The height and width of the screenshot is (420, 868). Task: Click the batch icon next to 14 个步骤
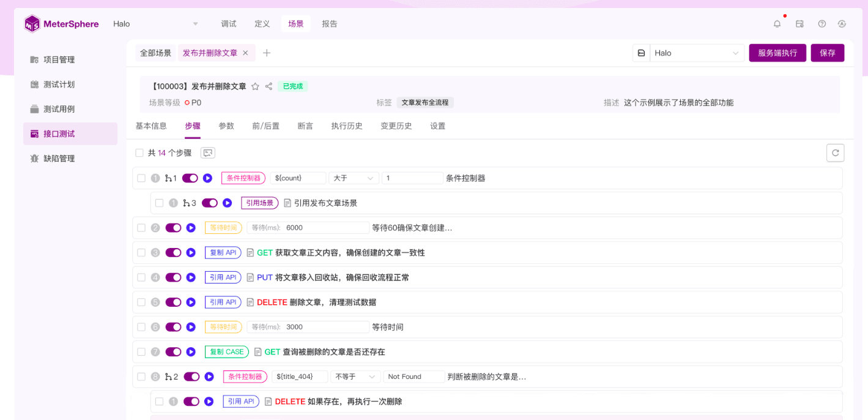click(x=208, y=153)
